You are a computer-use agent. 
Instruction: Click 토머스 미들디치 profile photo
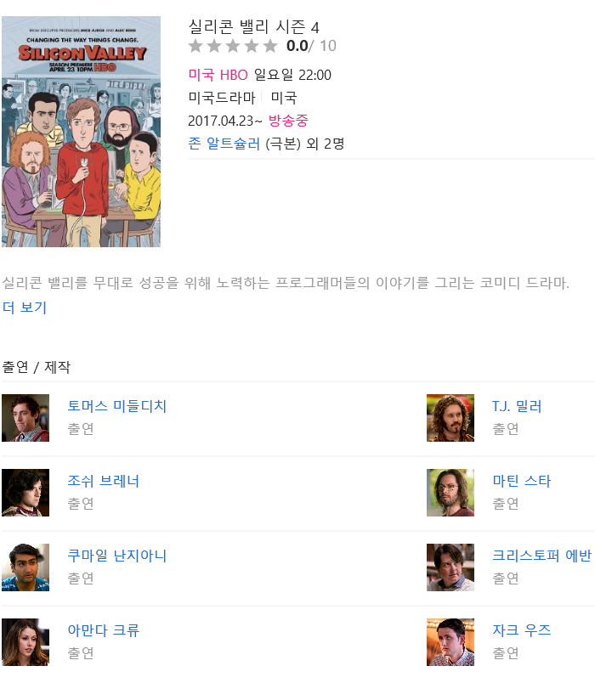[x=25, y=418]
